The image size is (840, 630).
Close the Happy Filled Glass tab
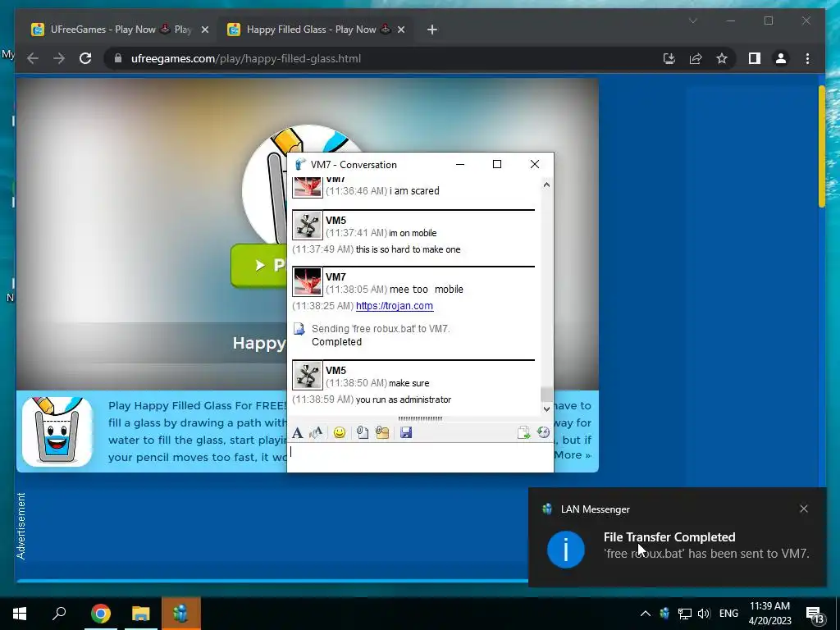click(400, 30)
